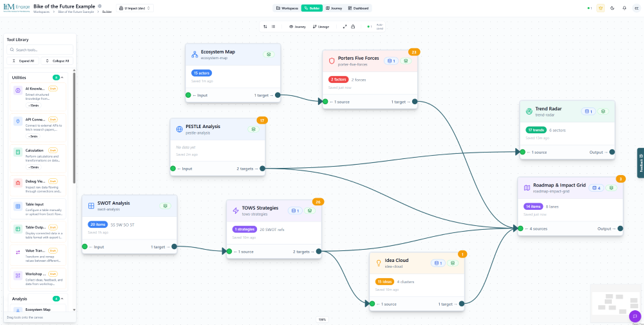Click the Ecosystem Map node icon

click(x=194, y=55)
